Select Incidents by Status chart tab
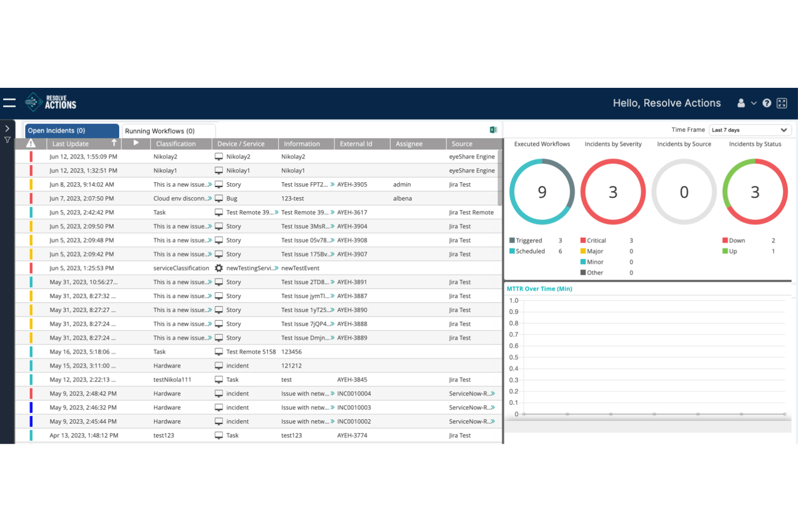Screen dimensions: 798x532 tap(755, 144)
